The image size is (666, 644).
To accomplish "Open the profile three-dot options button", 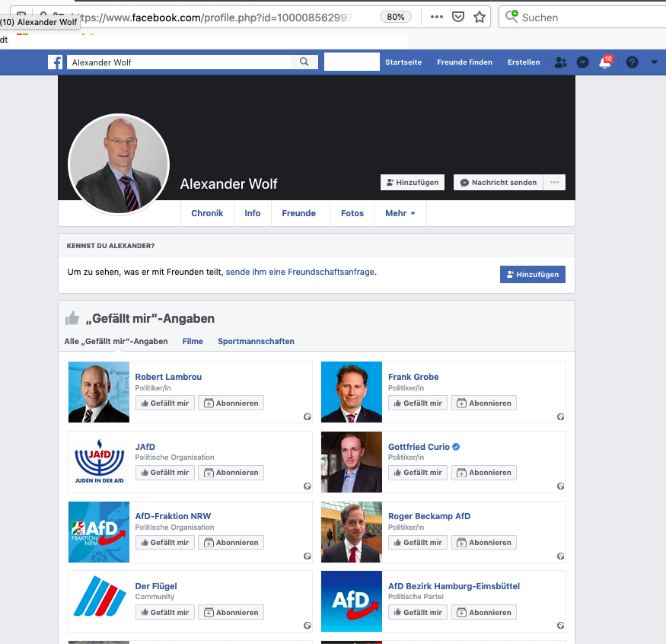I will [554, 182].
